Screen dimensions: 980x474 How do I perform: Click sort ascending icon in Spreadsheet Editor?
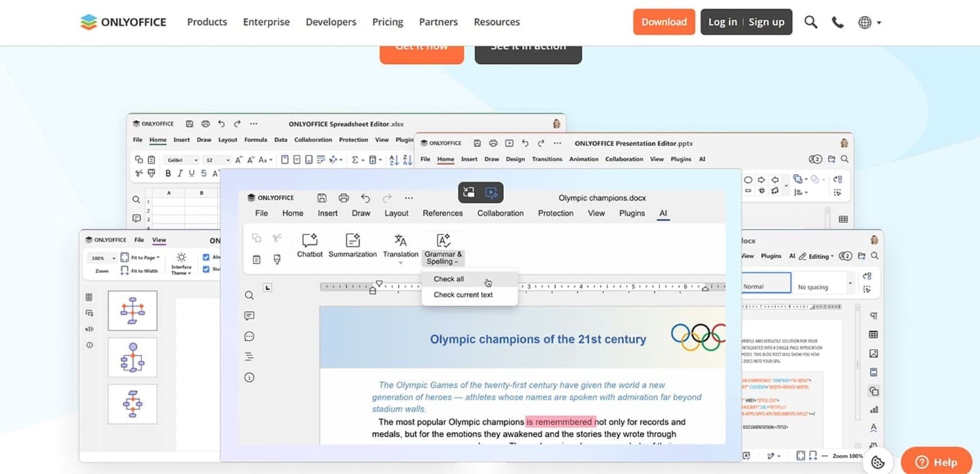pos(394,160)
